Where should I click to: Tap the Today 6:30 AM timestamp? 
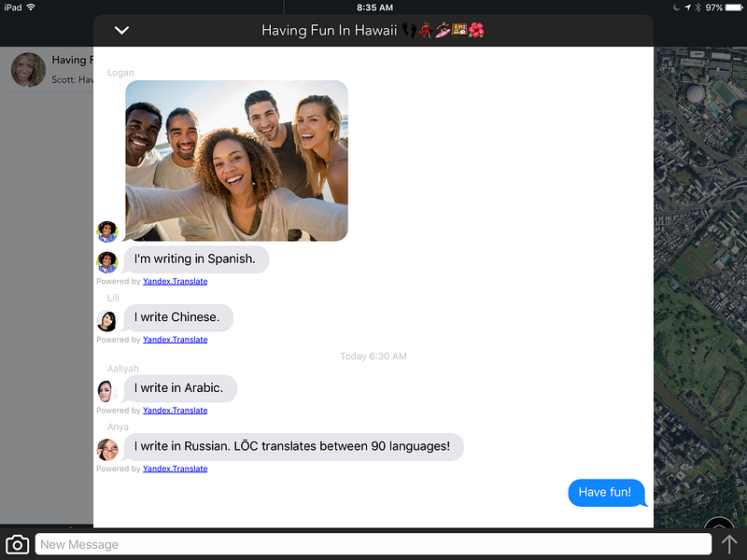[x=373, y=357]
